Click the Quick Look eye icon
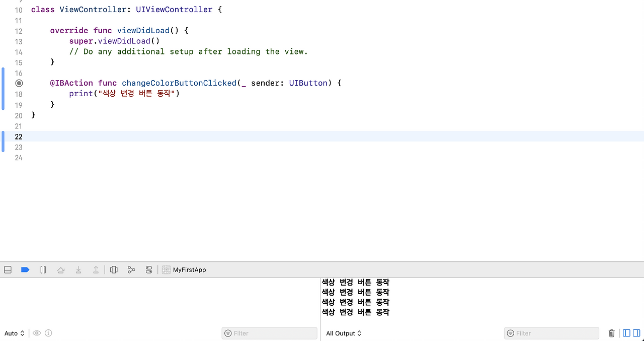 (37, 333)
